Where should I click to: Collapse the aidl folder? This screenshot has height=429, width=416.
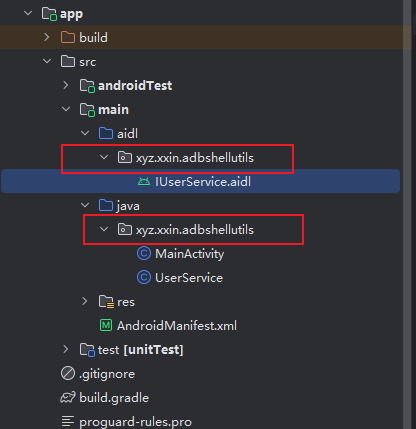click(x=85, y=133)
